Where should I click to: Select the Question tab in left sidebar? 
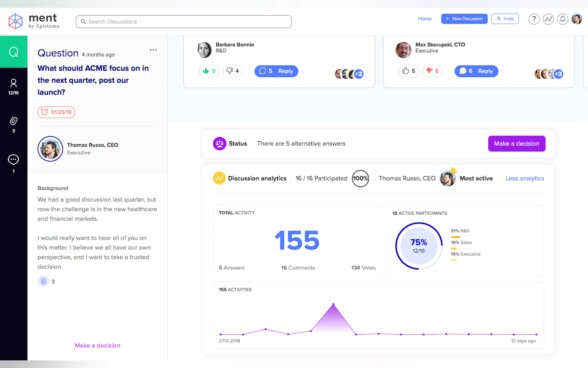14,52
